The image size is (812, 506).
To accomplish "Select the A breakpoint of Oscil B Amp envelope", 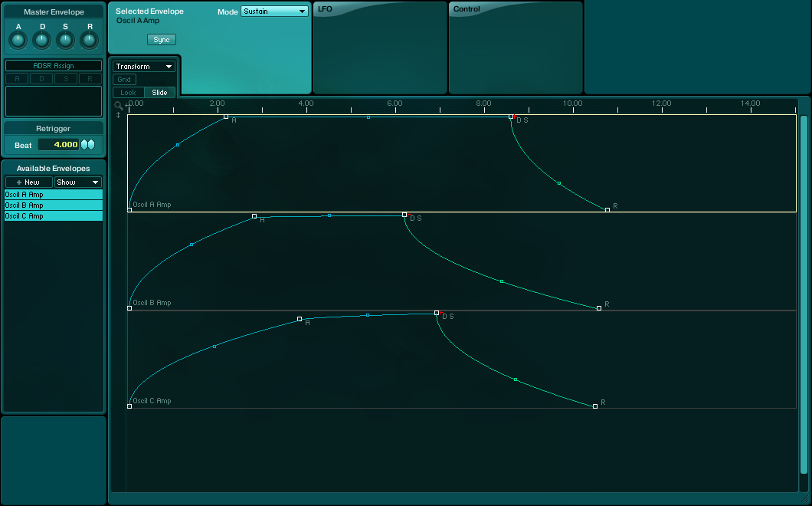I will point(254,215).
